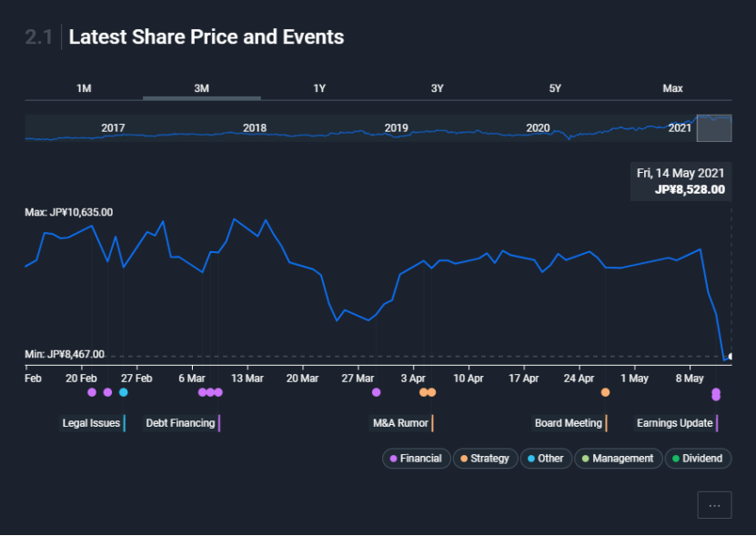756x536 pixels.
Task: Choose the 3Y time range tab
Action: coord(437,88)
